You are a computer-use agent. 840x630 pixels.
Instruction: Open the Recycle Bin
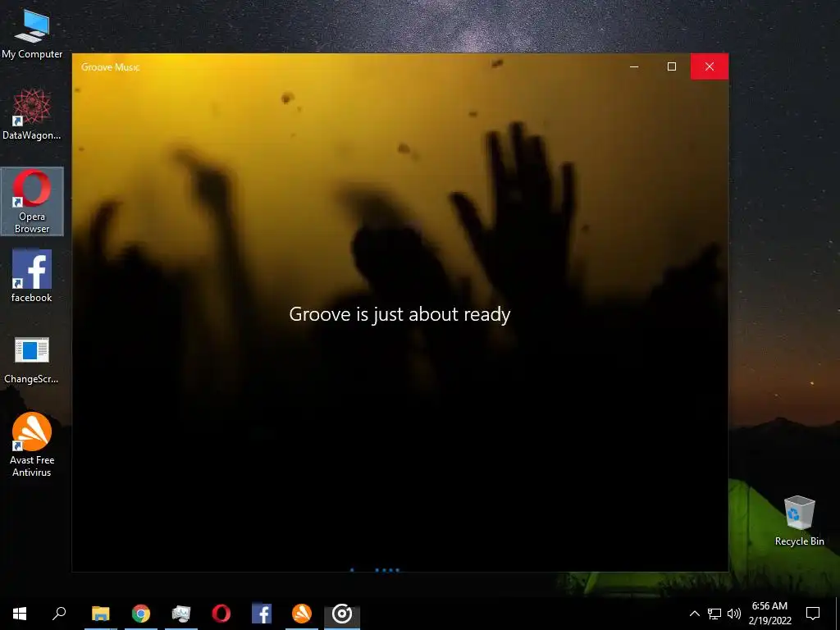click(x=799, y=521)
